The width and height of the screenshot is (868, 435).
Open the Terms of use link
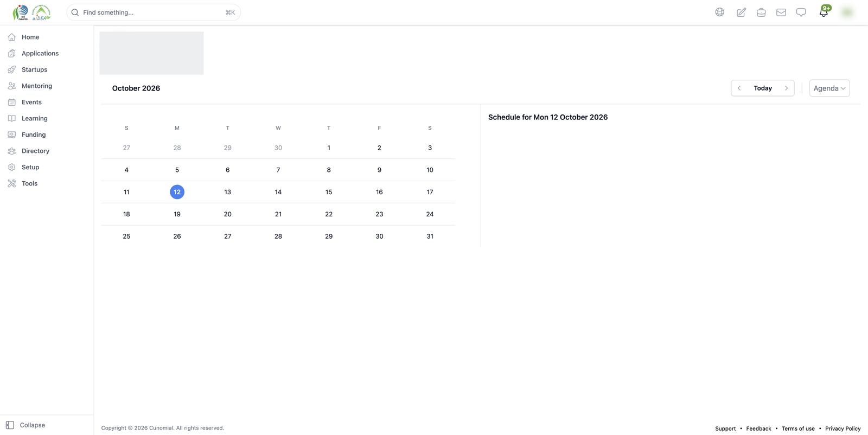coord(798,428)
